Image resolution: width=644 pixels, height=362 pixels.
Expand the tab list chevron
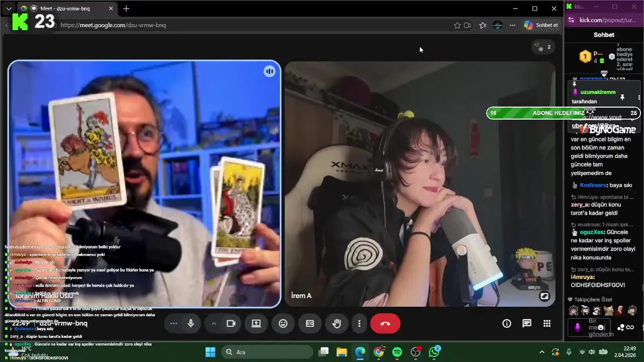(9, 9)
